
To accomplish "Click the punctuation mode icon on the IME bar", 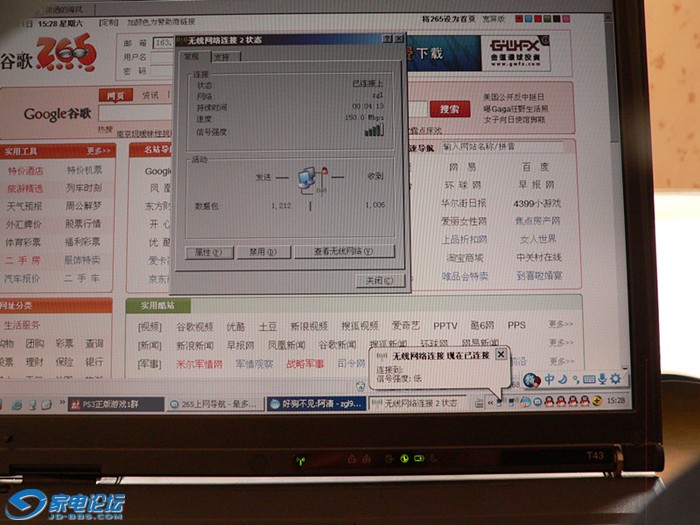I will point(575,379).
